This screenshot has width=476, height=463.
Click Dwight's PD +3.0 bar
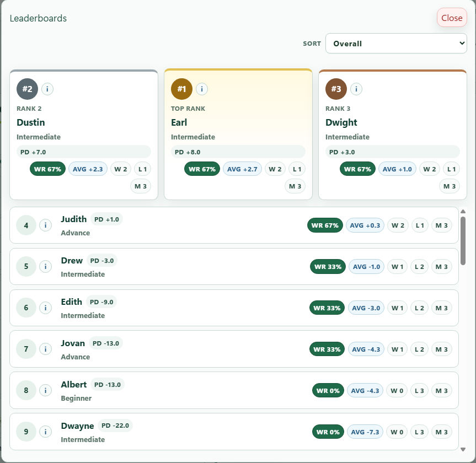(393, 152)
